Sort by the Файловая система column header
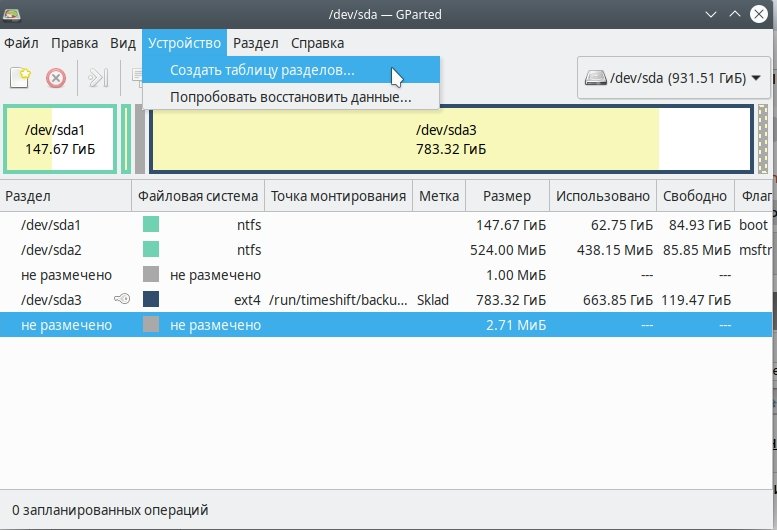Viewport: 777px width, 530px height. click(198, 196)
